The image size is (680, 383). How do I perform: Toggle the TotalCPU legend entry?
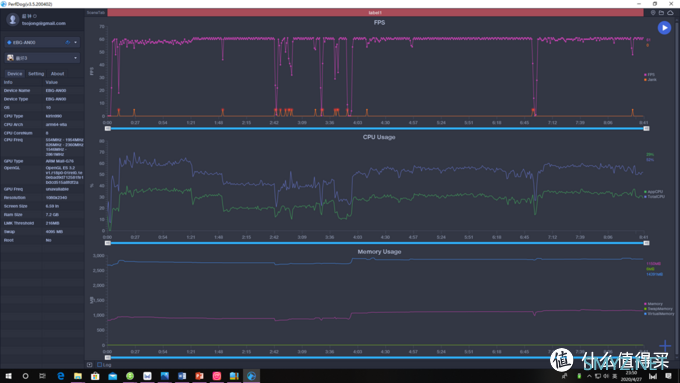654,197
